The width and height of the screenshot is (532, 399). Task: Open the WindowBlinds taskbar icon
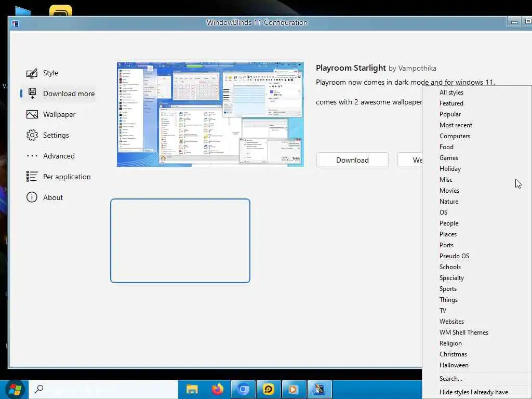pyautogui.click(x=320, y=389)
